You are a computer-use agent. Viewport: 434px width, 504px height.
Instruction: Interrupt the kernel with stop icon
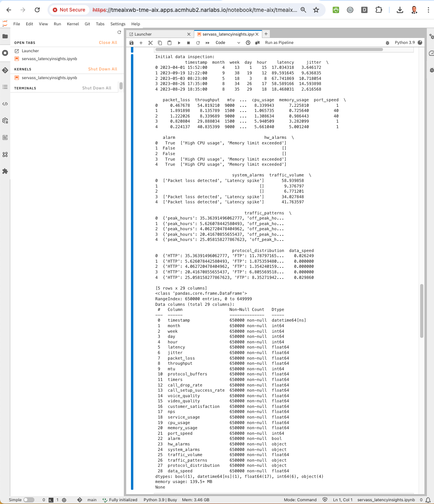(188, 43)
